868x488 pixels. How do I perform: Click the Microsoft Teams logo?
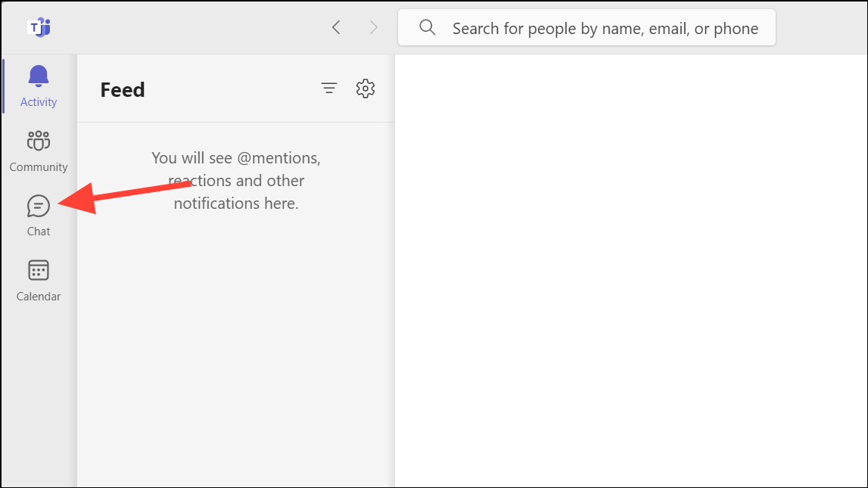[x=39, y=27]
